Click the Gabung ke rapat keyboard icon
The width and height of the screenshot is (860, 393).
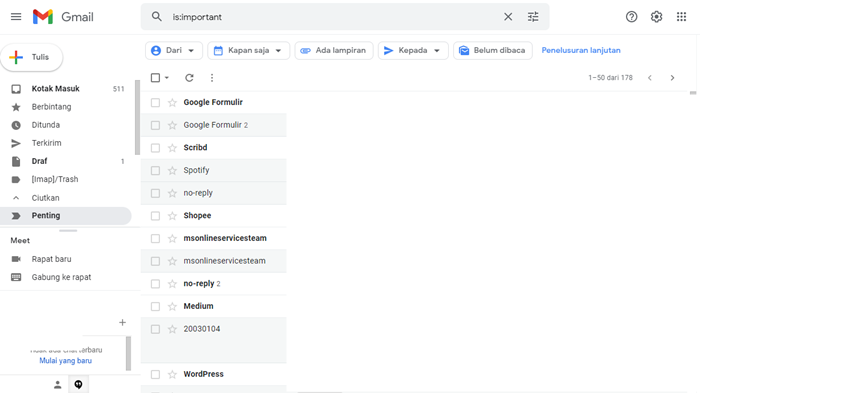16,277
